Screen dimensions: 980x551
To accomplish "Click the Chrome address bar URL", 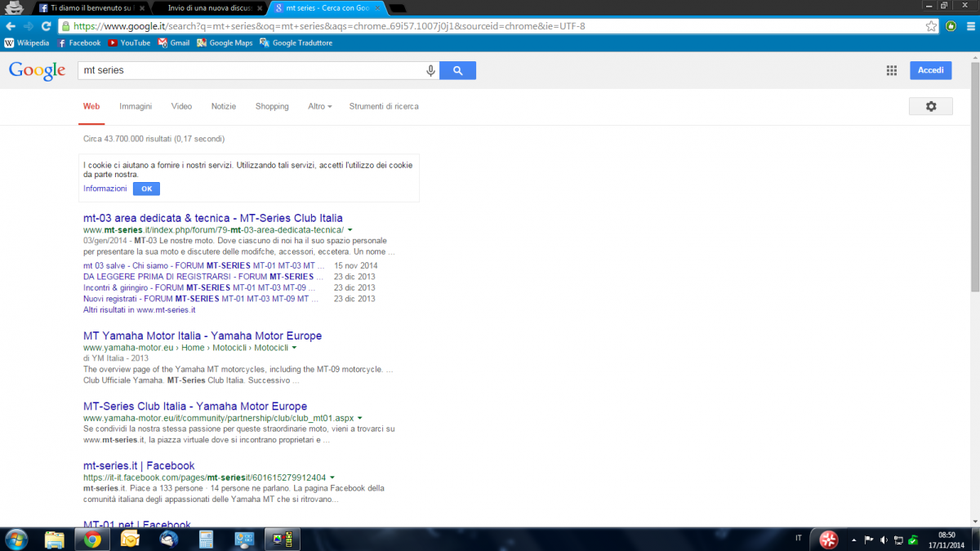I will [x=329, y=26].
